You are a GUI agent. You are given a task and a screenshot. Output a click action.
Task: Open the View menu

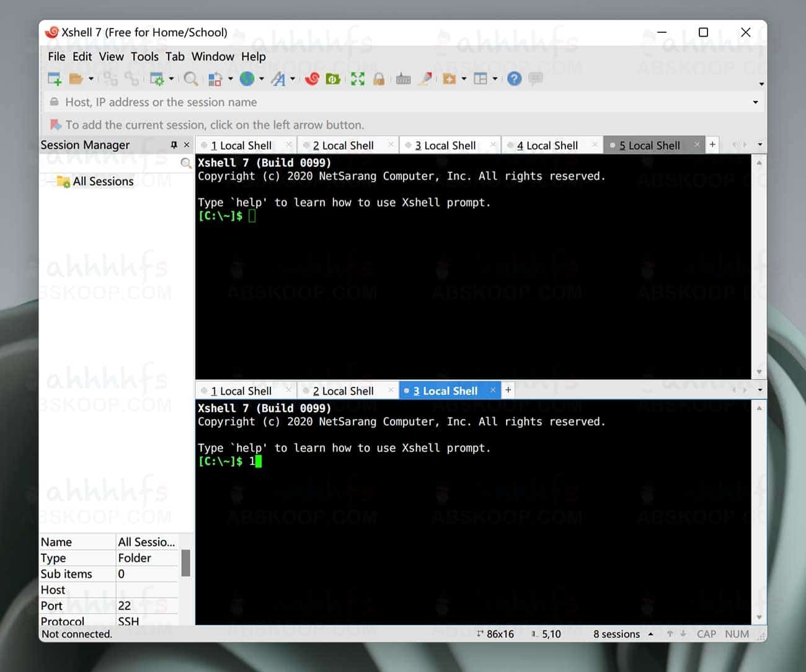[x=111, y=56]
